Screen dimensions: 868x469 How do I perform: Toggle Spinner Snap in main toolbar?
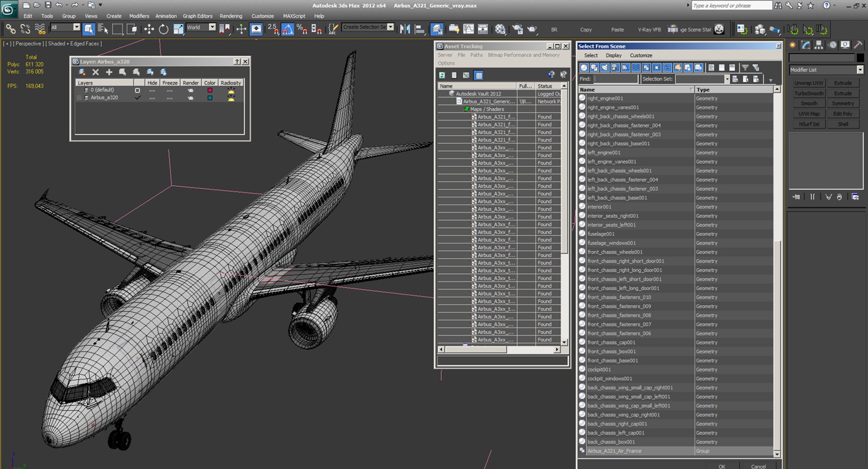[316, 29]
